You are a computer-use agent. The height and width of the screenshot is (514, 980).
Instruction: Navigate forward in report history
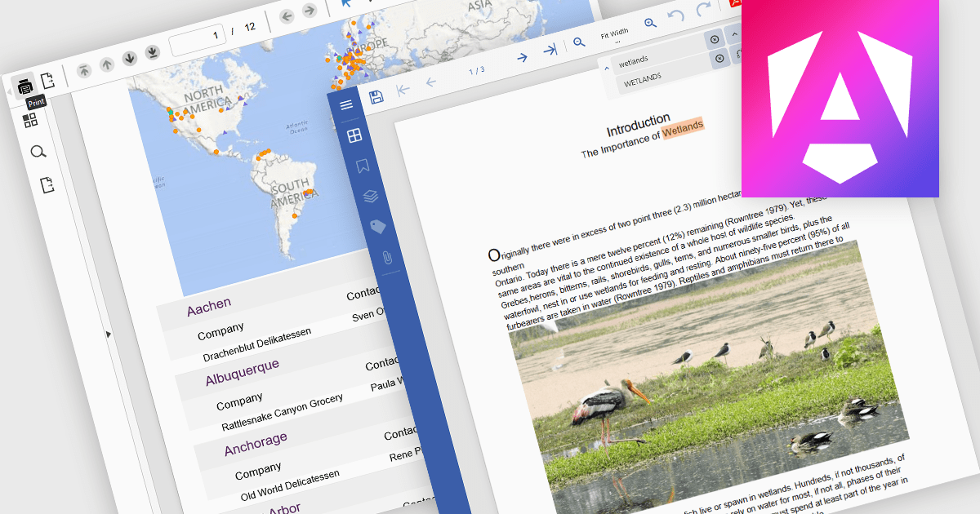coord(309,11)
